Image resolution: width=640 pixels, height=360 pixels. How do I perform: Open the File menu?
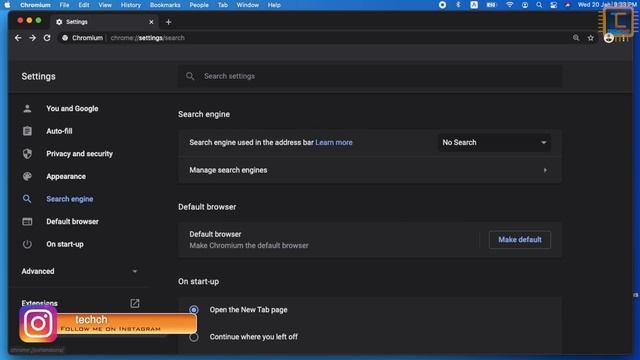(x=64, y=5)
